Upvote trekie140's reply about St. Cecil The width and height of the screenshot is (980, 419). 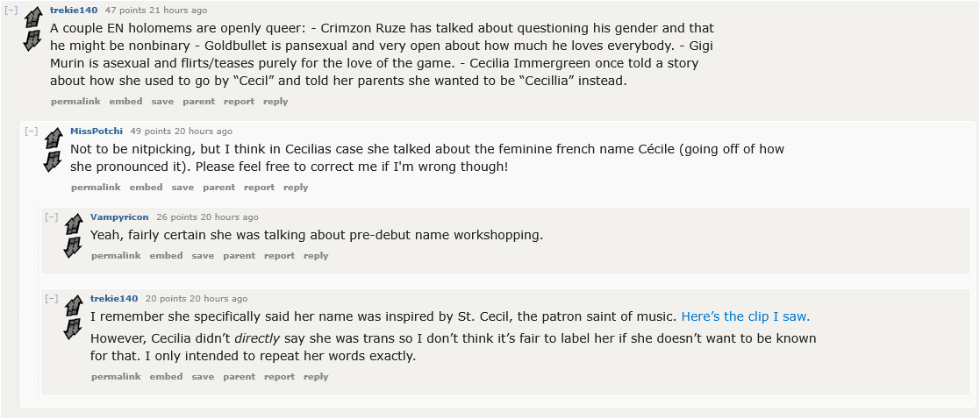tap(73, 304)
